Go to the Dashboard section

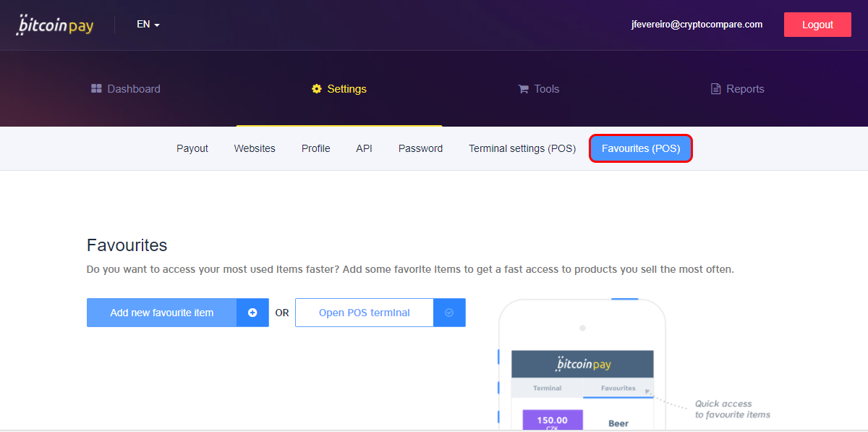coord(126,89)
